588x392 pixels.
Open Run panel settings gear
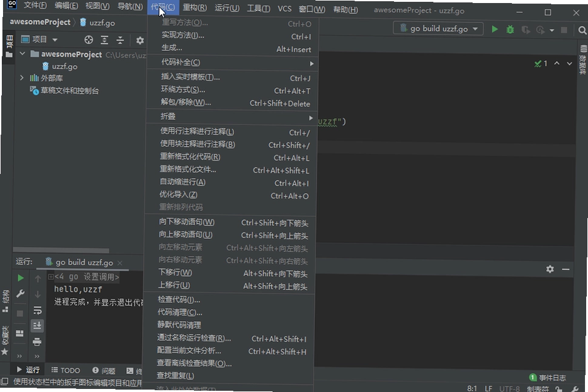[550, 269]
